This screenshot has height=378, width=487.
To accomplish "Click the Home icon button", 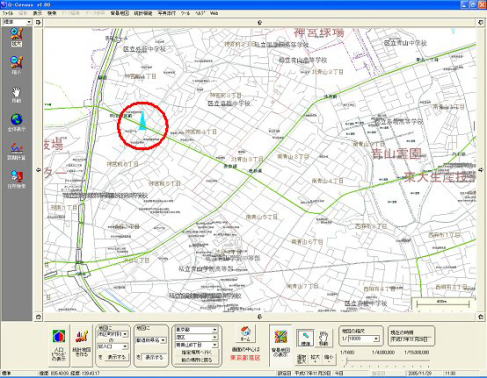I will [x=246, y=334].
